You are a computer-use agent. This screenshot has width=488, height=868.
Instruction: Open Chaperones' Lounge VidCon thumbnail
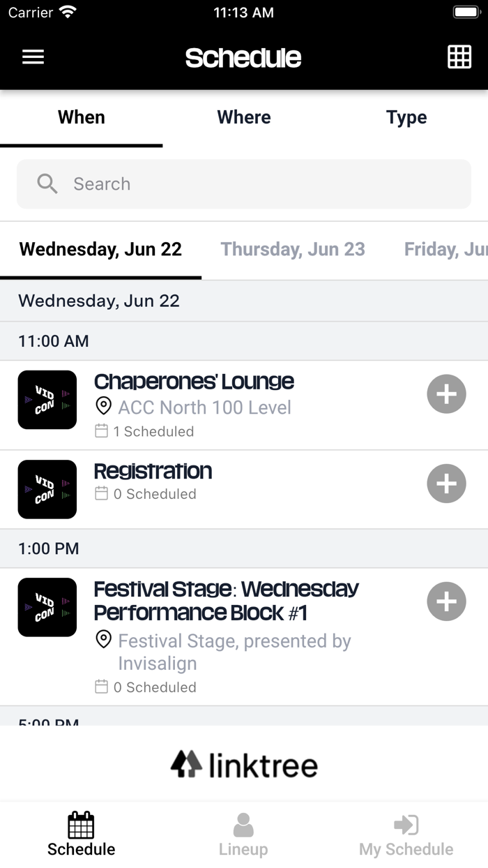[x=47, y=400]
